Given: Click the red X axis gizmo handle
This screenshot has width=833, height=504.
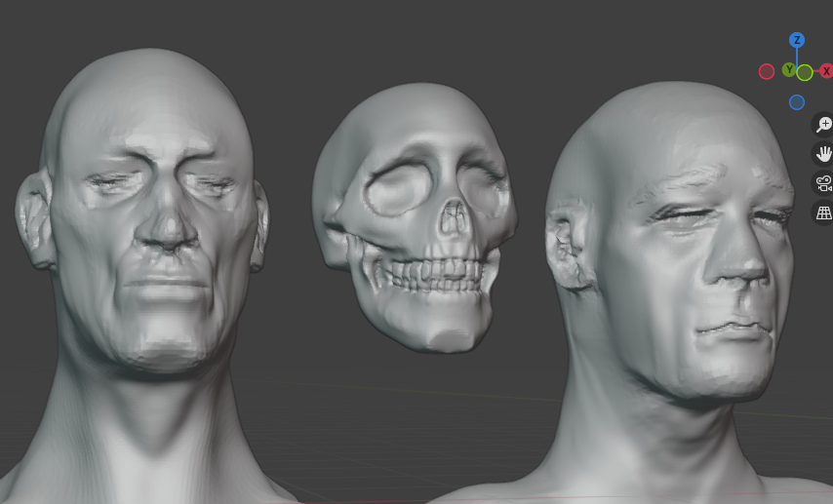Looking at the screenshot, I should (x=826, y=71).
